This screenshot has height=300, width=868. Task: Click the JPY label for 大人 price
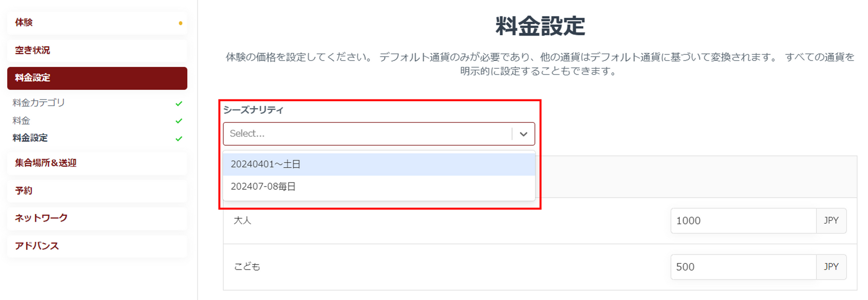click(831, 221)
